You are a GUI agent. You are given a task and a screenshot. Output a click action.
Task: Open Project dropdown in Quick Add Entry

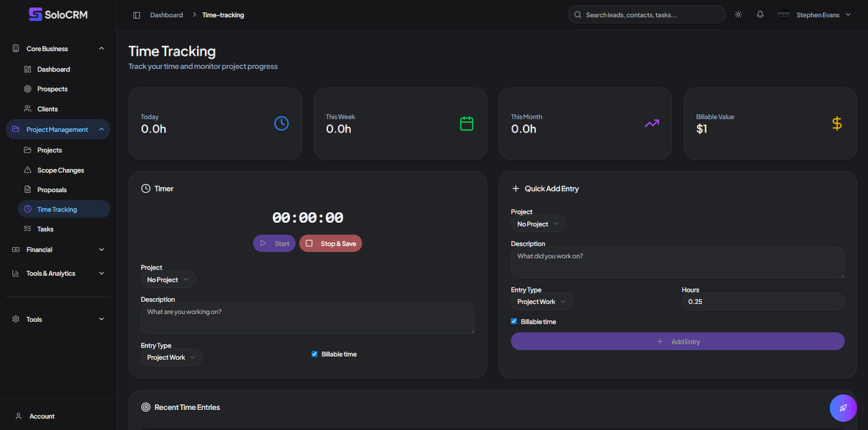click(539, 224)
